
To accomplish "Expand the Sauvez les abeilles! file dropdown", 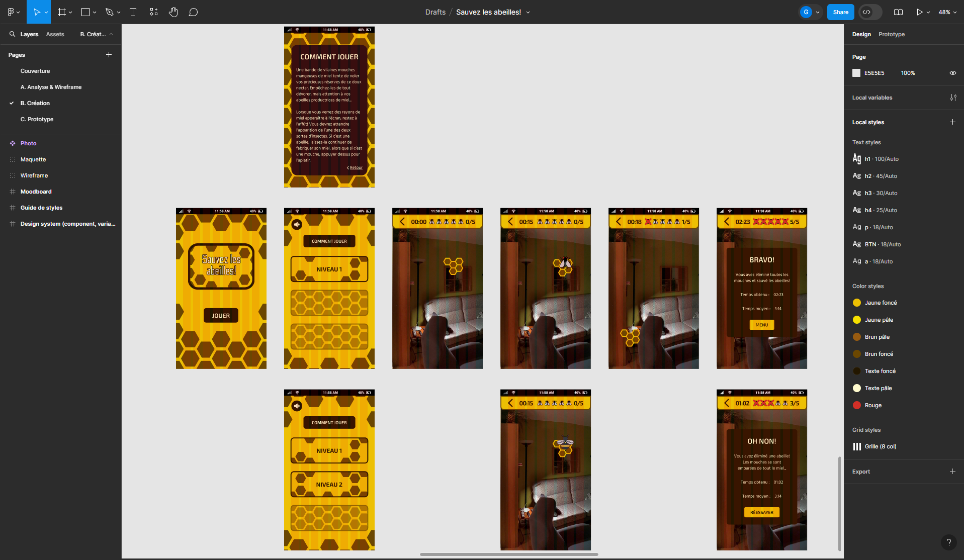I will [528, 12].
